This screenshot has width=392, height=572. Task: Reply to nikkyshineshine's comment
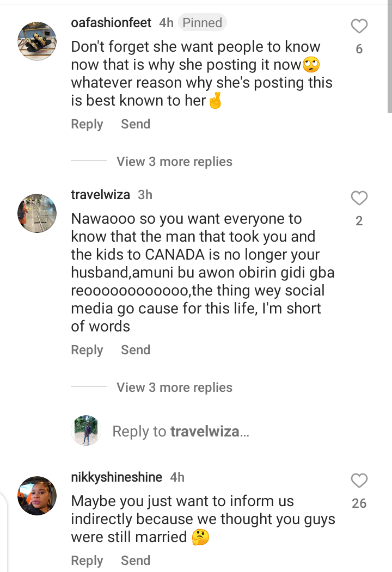[87, 561]
